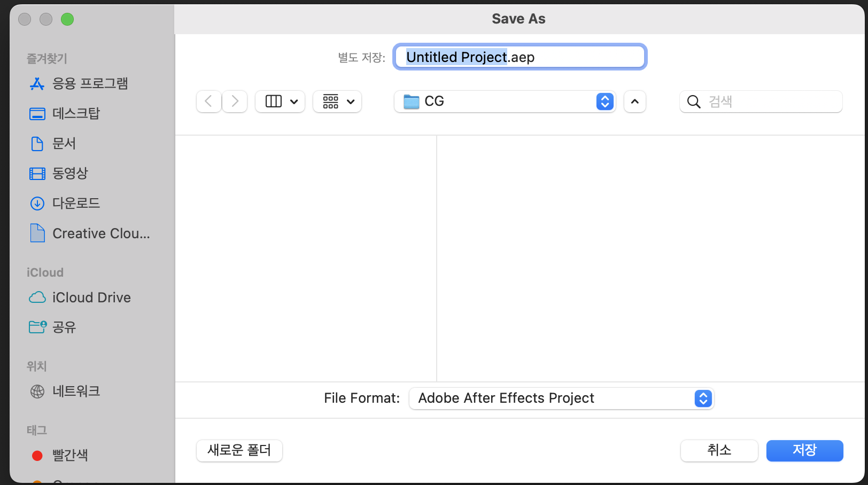Screen dimensions: 868x485
Task: Open iCloud Drive from sidebar
Action: click(91, 298)
